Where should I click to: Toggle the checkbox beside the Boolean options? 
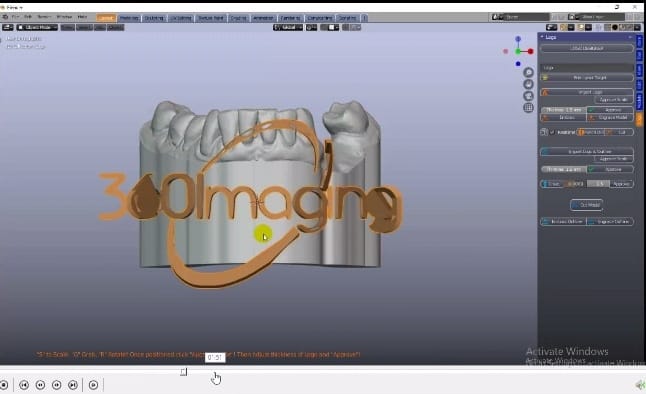coord(552,132)
